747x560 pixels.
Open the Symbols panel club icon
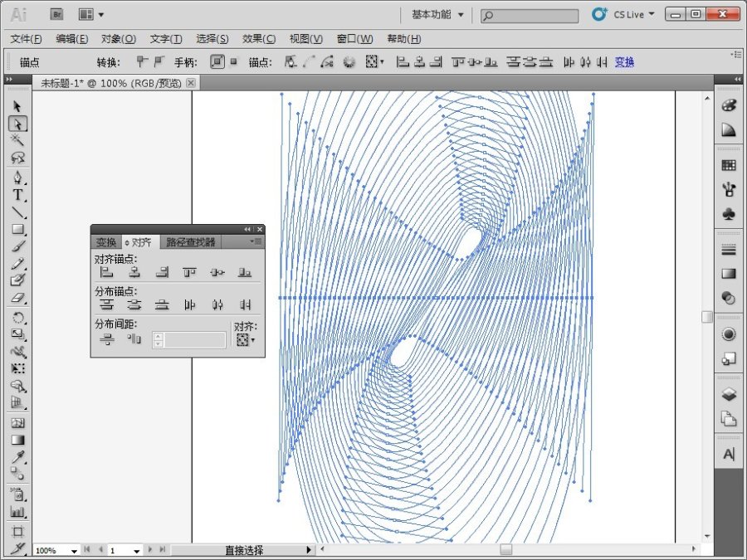(729, 214)
